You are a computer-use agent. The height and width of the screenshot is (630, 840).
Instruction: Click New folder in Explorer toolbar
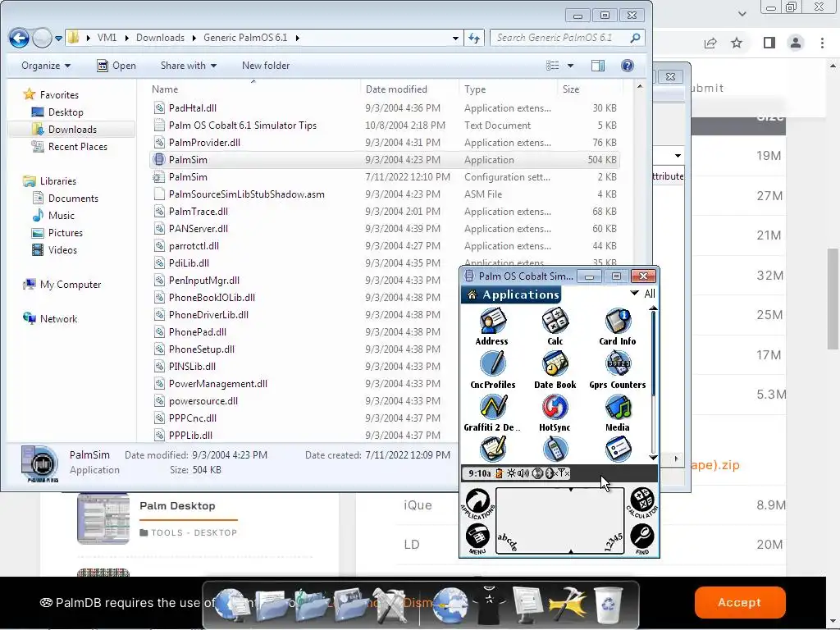point(266,66)
